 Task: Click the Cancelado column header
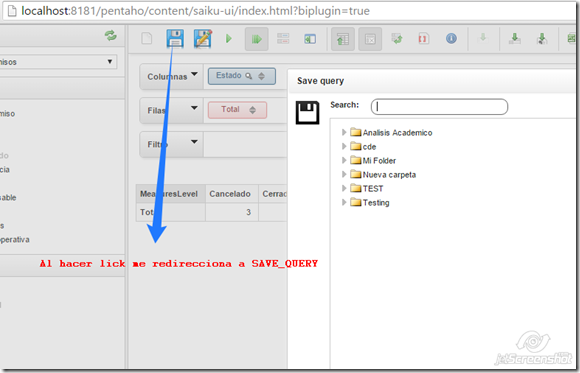[x=232, y=194]
